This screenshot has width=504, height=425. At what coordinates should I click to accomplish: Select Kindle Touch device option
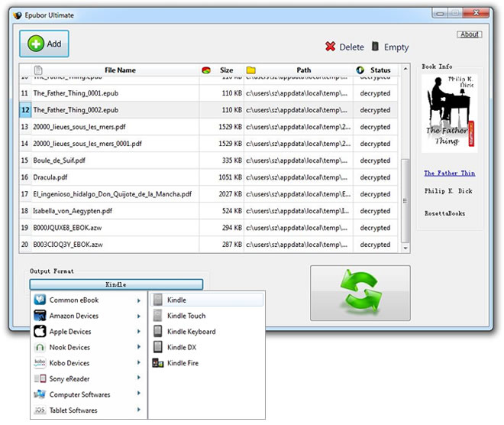coord(186,316)
